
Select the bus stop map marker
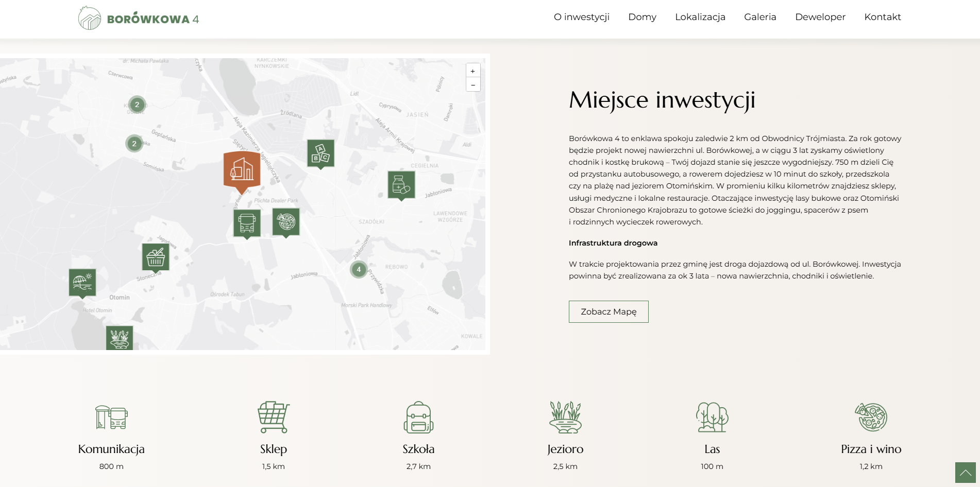pos(247,223)
